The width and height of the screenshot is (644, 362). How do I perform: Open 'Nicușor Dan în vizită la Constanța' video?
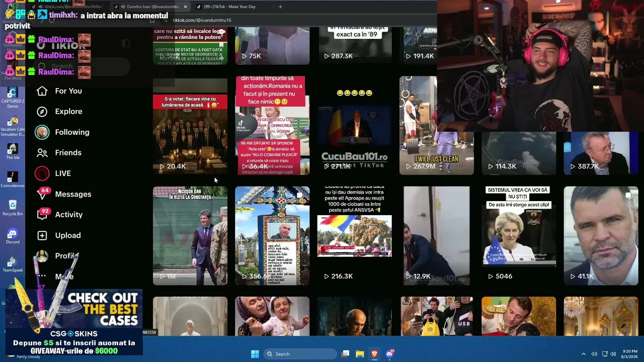click(x=190, y=236)
